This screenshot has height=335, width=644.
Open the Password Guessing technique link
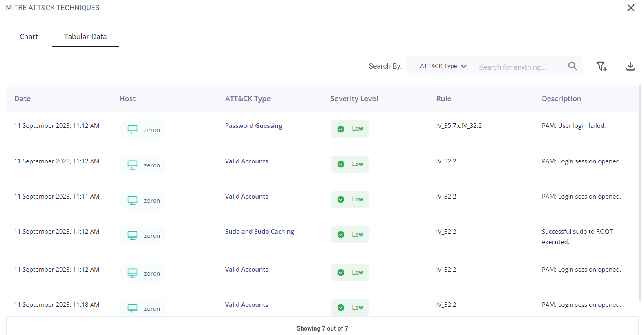[253, 125]
